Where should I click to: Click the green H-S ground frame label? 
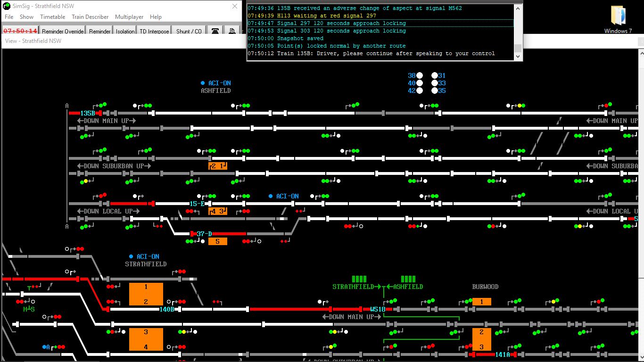29,309
